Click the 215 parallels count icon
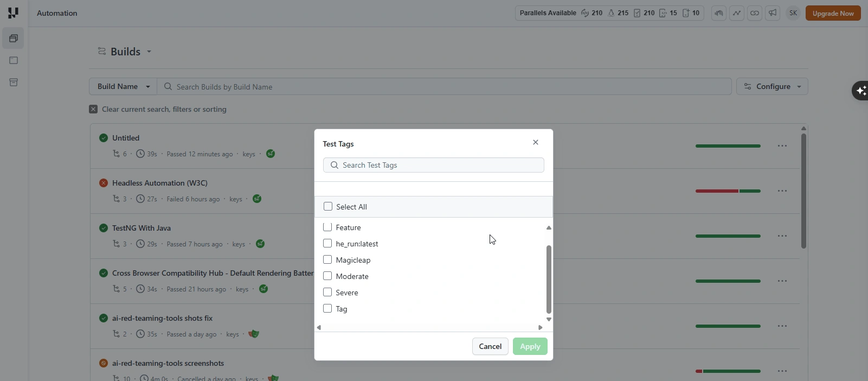The height and width of the screenshot is (381, 868). point(611,13)
